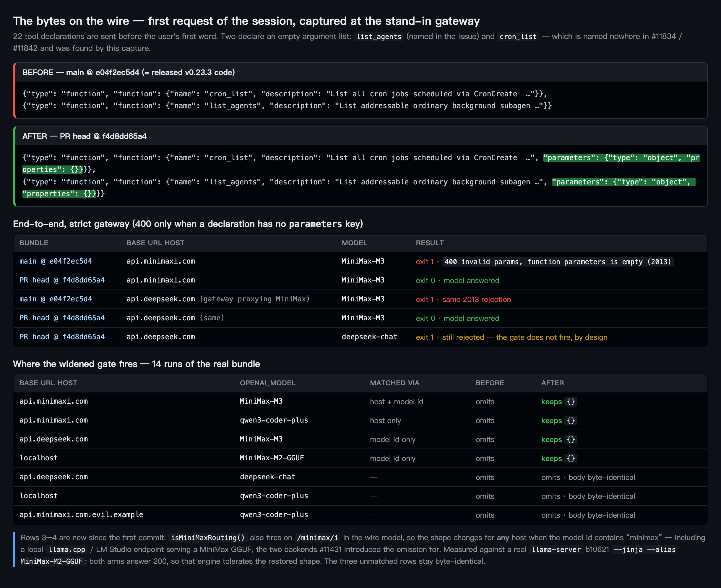
Task: Select the 400 invalid params error badge
Action: pyautogui.click(x=557, y=261)
